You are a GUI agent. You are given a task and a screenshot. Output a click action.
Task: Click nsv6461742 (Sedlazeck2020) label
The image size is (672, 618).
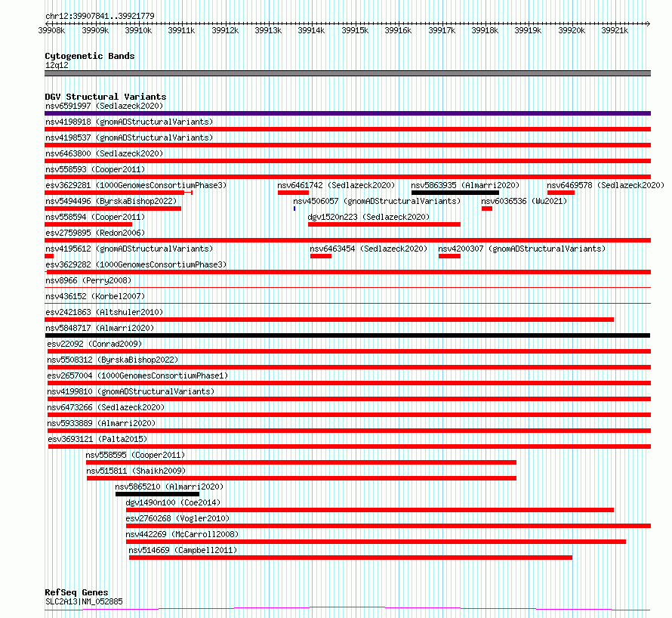(x=336, y=185)
